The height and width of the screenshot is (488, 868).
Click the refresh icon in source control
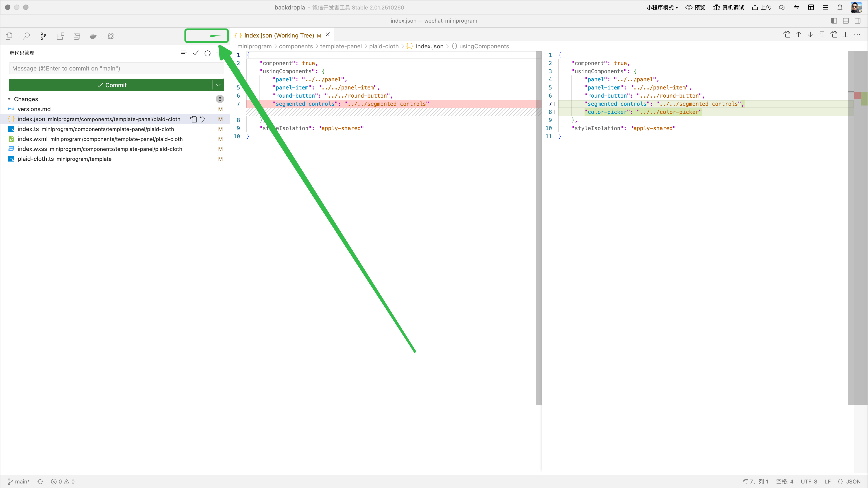(x=208, y=53)
